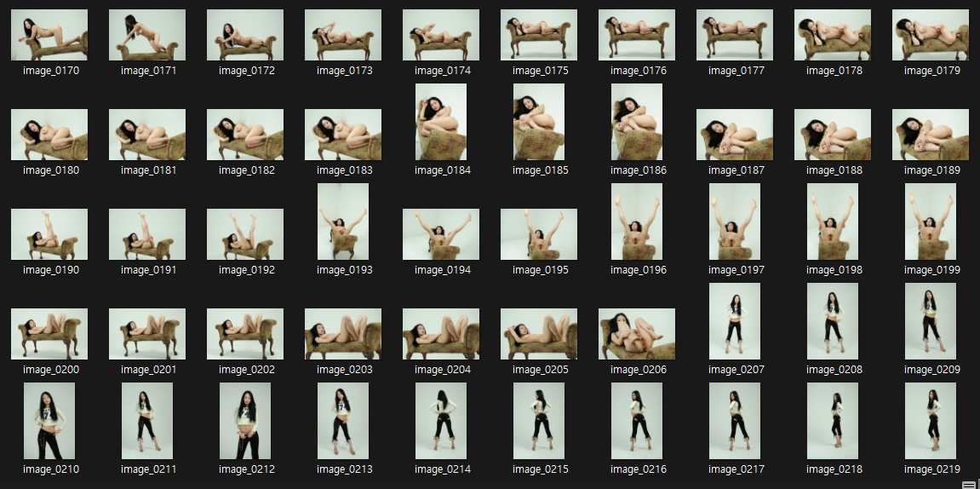Pick the image_0178 thumbnail
This screenshot has width=980, height=489.
(x=833, y=35)
